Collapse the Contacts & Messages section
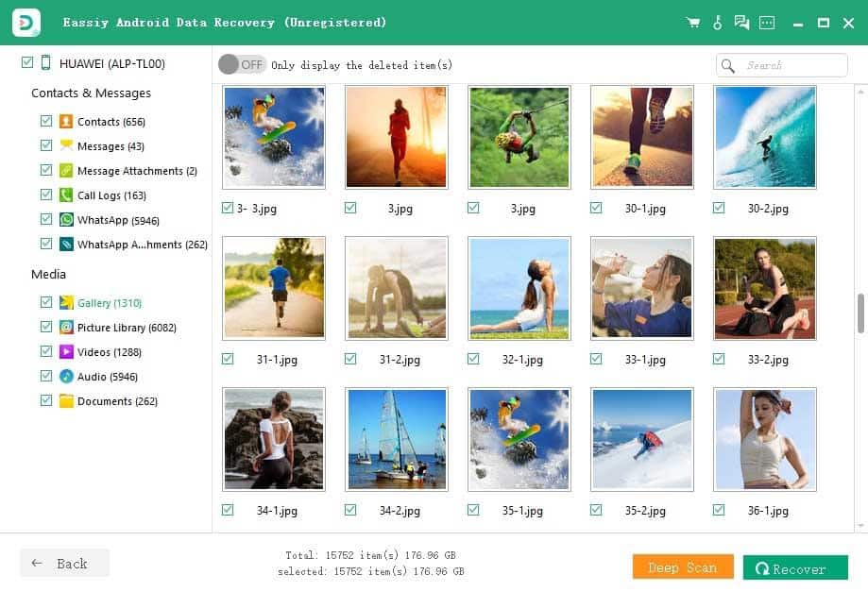868x592 pixels. click(x=91, y=93)
